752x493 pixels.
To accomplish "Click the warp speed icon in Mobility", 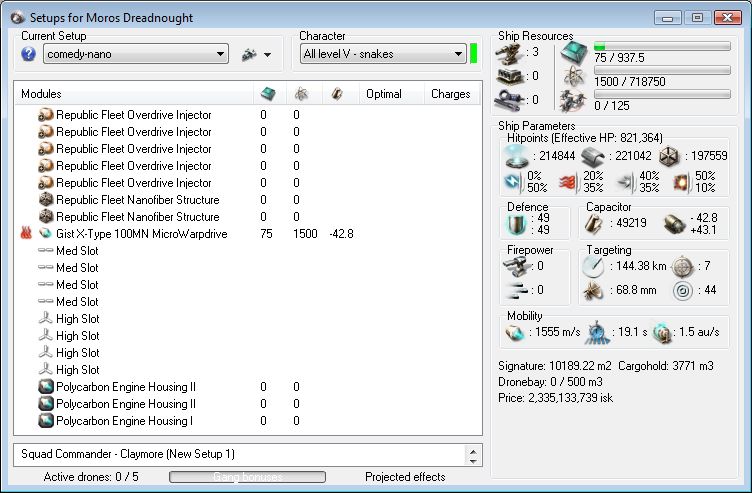I will point(662,333).
